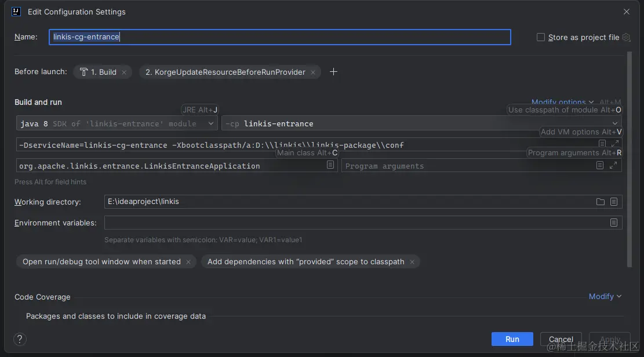Insert macros in Working directory
The height and width of the screenshot is (357, 644).
pyautogui.click(x=614, y=202)
